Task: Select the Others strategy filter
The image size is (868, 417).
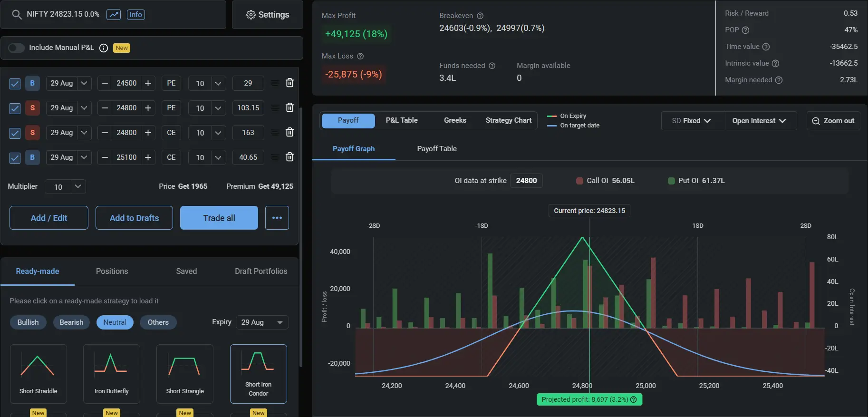Action: click(x=158, y=322)
